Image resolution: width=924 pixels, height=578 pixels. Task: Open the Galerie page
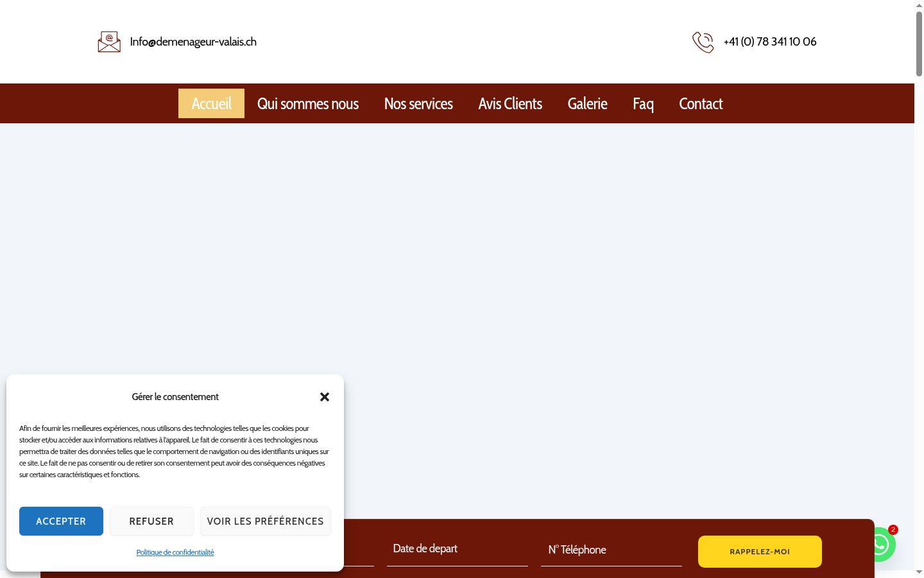pos(587,103)
